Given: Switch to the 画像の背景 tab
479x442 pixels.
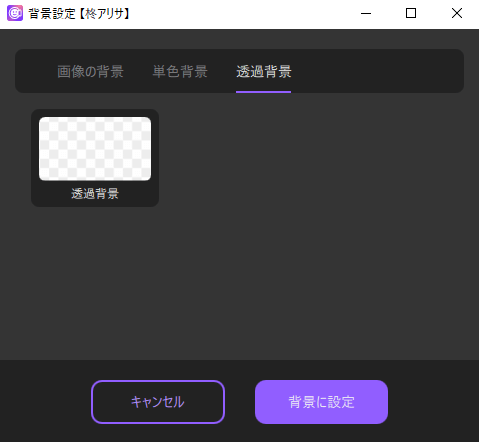Looking at the screenshot, I should [90, 71].
